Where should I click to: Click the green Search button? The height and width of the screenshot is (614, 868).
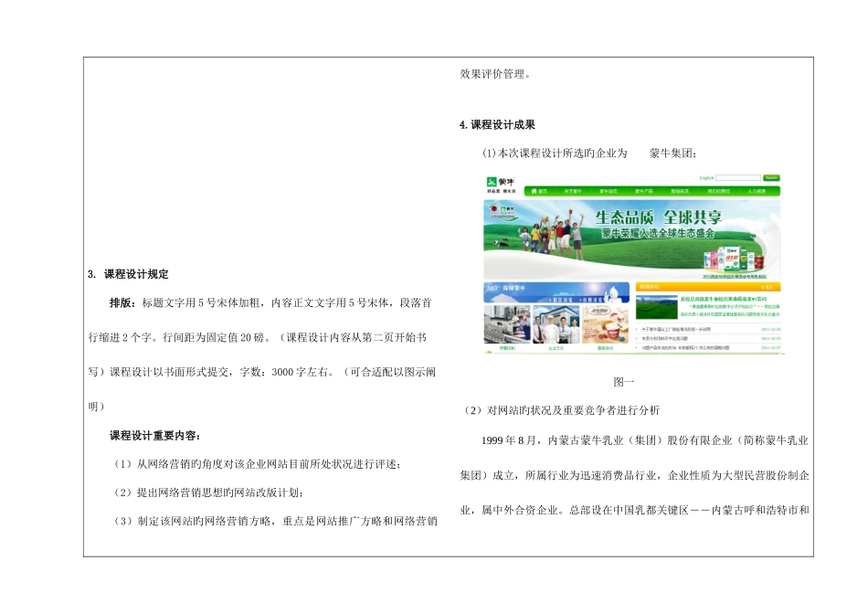click(x=771, y=178)
